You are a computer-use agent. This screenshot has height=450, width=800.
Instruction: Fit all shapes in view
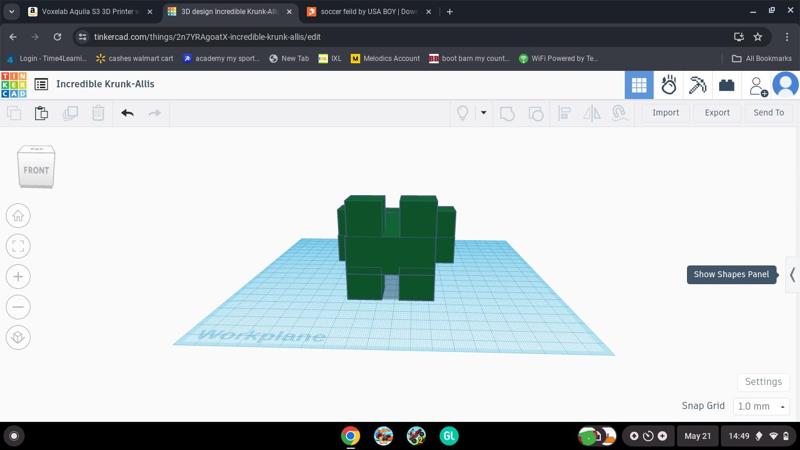18,246
